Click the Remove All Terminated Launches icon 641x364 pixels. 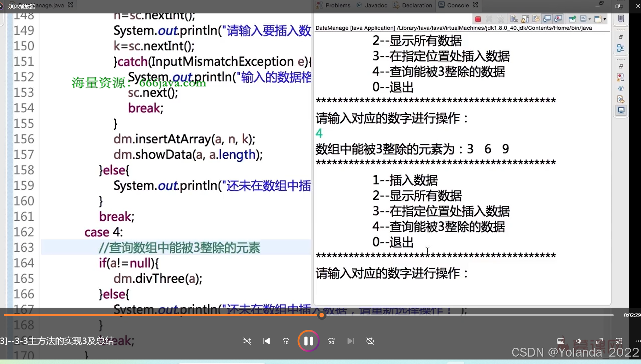pos(500,19)
